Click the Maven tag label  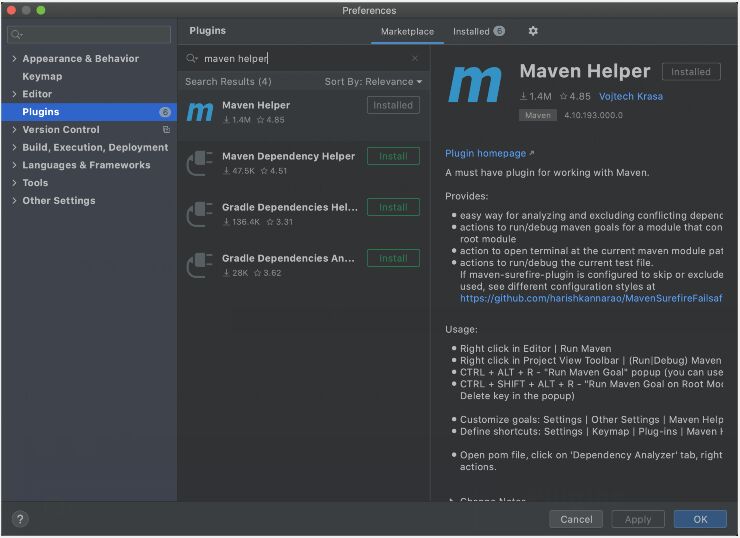tap(538, 115)
